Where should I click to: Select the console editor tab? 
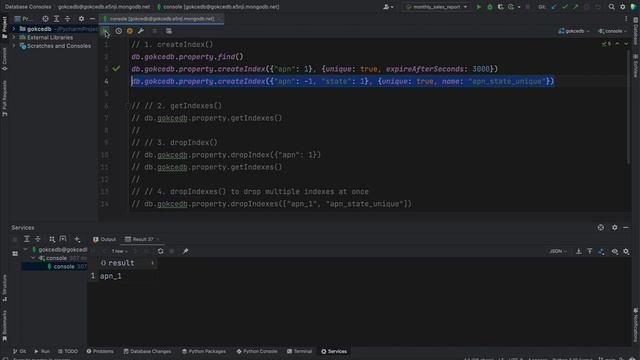(x=162, y=19)
